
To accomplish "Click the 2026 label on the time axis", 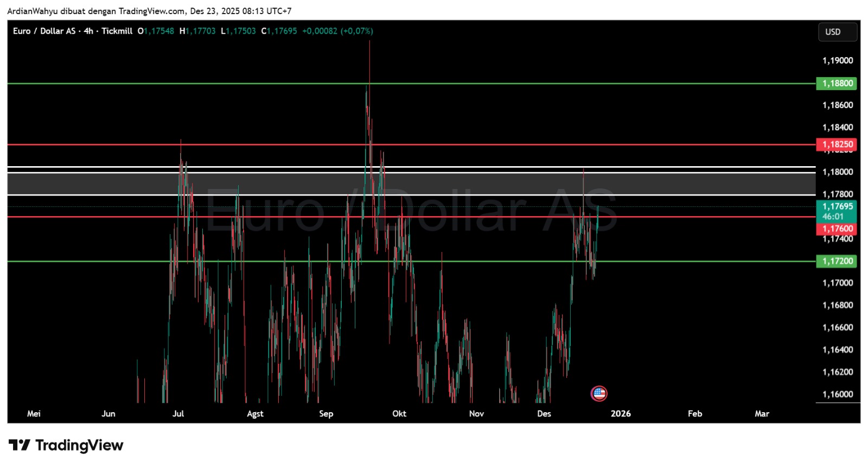I will 621,414.
